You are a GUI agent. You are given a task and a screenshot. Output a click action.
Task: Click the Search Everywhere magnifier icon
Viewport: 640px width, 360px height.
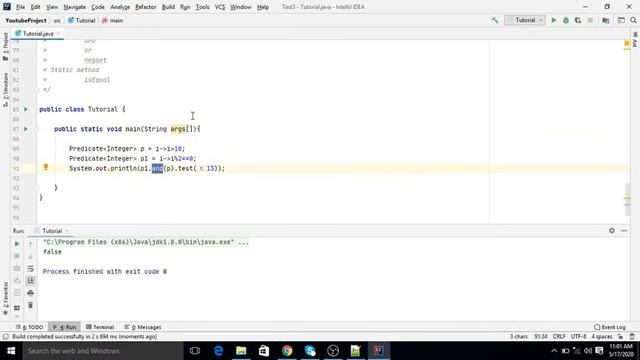(x=633, y=20)
